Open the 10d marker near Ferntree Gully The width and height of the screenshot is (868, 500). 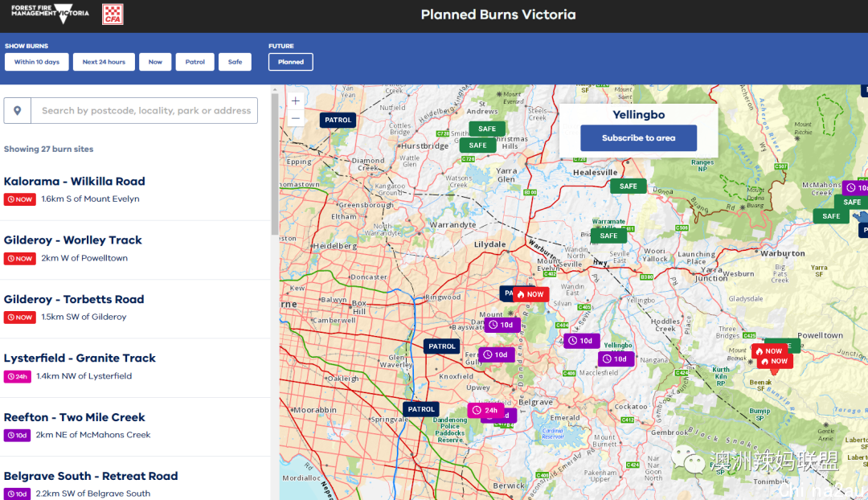(497, 355)
